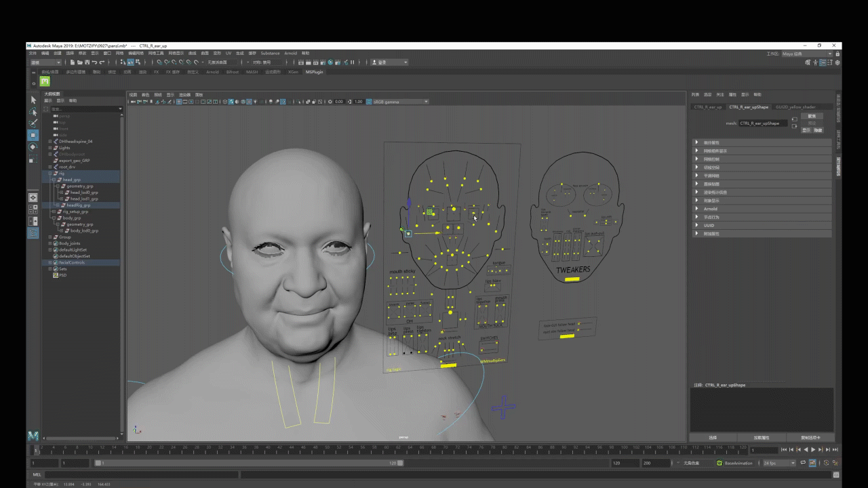Image resolution: width=868 pixels, height=488 pixels.
Task: Click the 复制选项卡 button
Action: 810,438
